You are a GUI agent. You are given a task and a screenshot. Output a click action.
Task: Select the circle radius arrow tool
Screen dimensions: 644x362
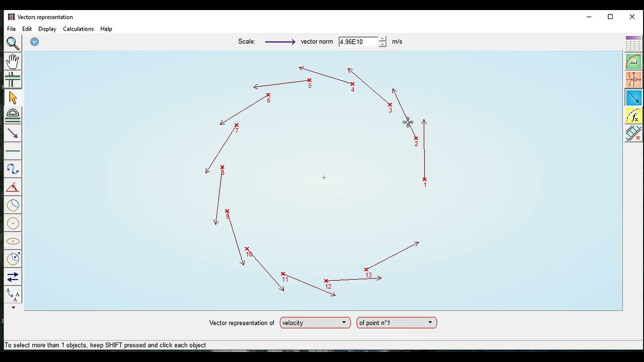click(x=13, y=259)
